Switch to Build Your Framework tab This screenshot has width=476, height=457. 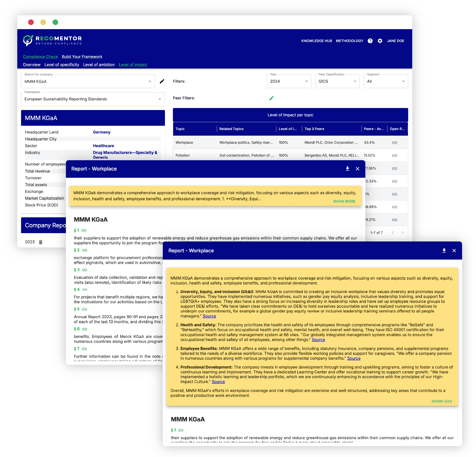(82, 57)
